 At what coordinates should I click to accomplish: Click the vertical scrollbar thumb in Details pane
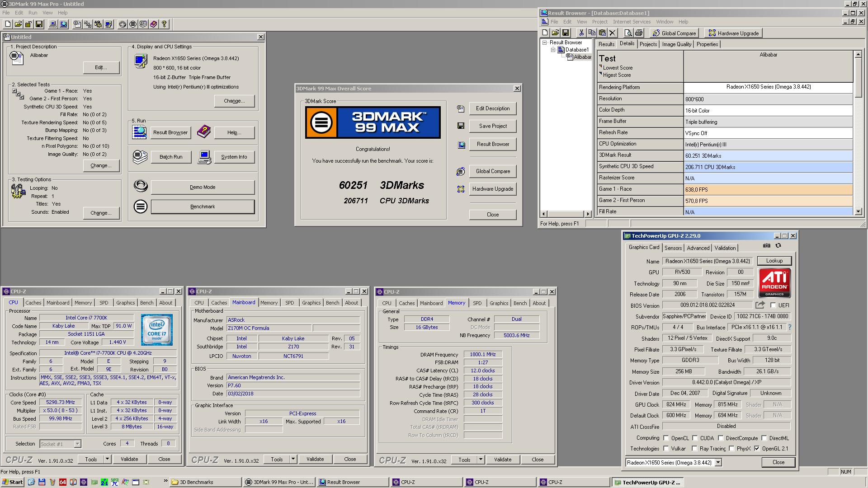point(858,77)
